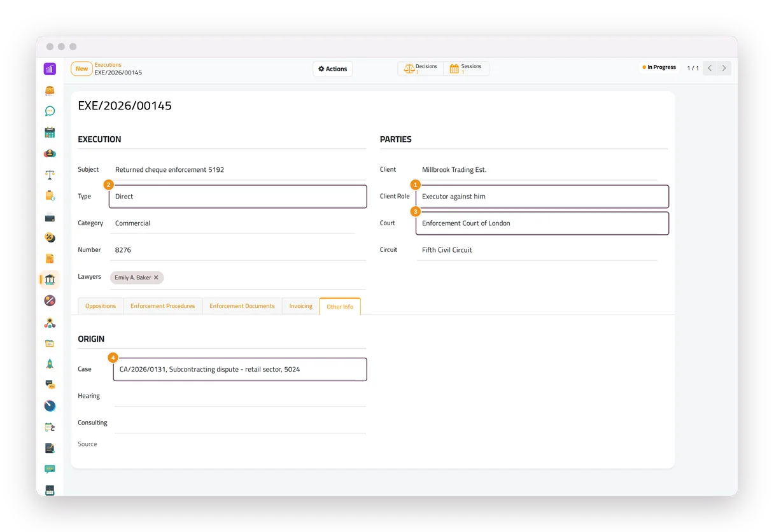Screen dimensions: 774x532
Task: Open the Circuit field showing Fifth Civil Circuit
Action: 537,250
